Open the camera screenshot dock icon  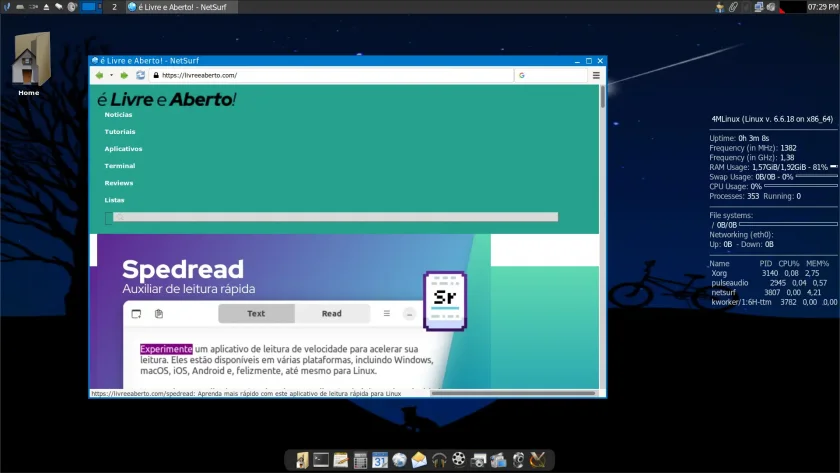(x=478, y=460)
